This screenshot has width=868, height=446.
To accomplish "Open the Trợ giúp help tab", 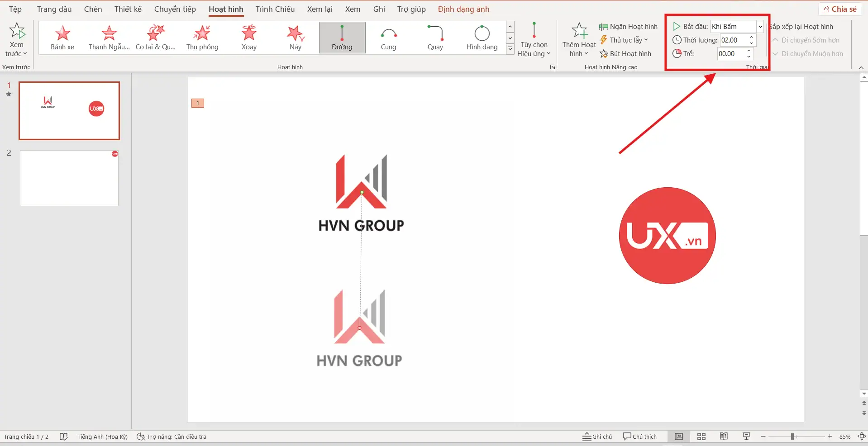I will (x=412, y=9).
